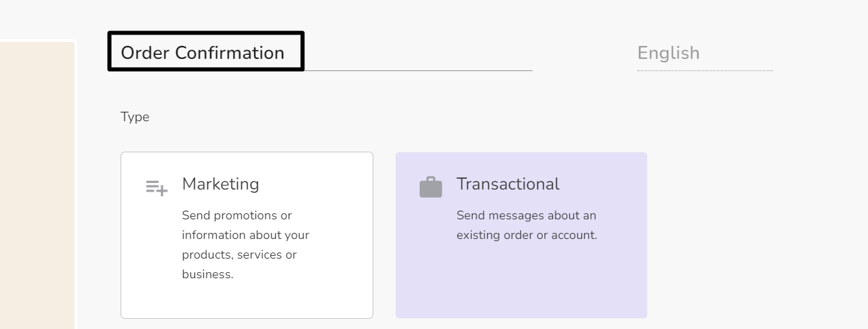Select the Transactional type card

(x=521, y=235)
